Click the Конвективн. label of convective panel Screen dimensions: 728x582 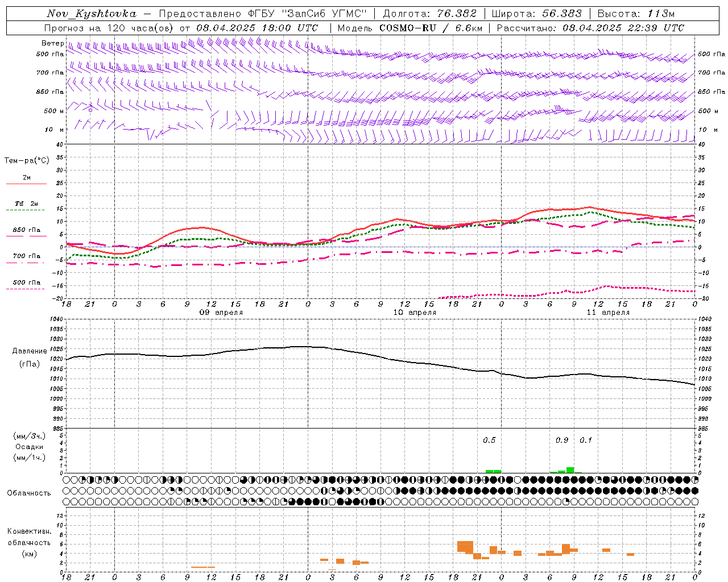[x=30, y=531]
